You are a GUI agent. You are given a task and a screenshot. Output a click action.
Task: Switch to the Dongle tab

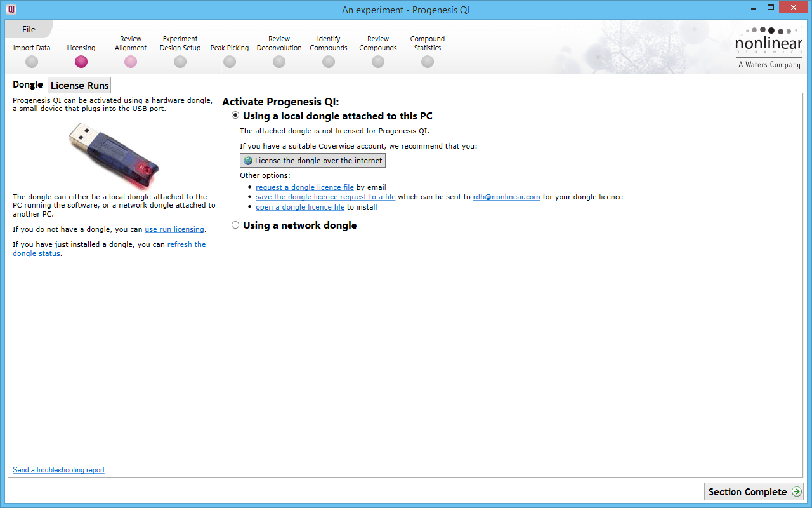tap(28, 84)
